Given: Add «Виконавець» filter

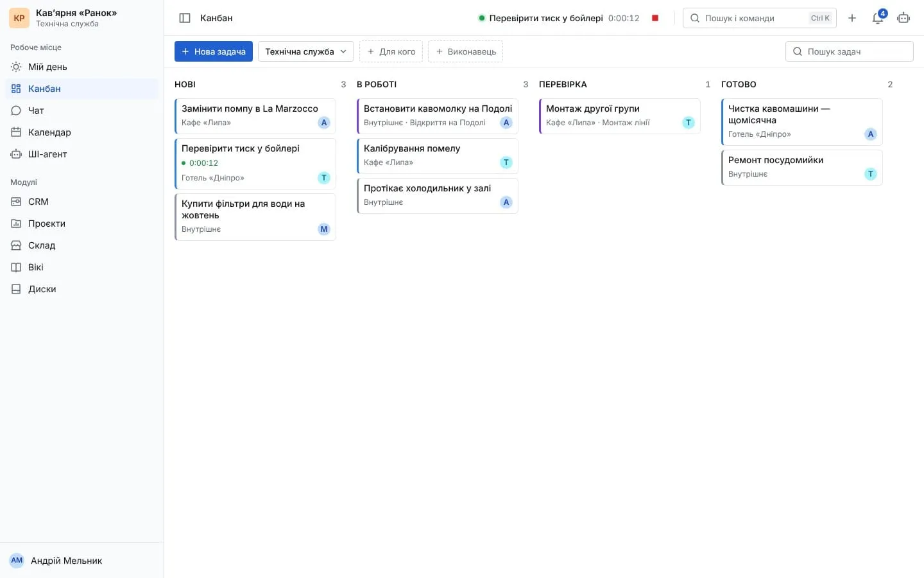Looking at the screenshot, I should [465, 51].
